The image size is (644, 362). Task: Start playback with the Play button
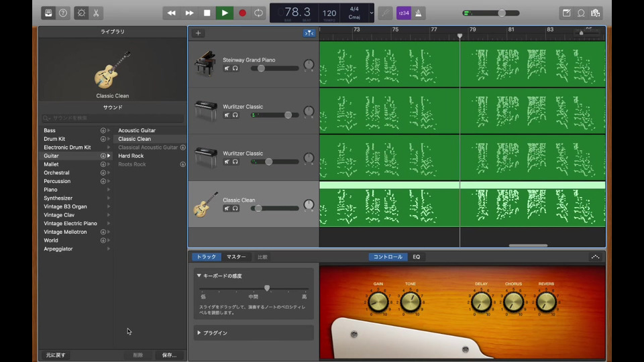[x=225, y=13]
